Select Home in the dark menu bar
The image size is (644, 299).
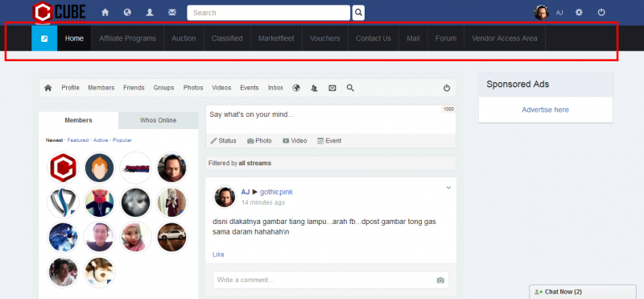click(74, 38)
